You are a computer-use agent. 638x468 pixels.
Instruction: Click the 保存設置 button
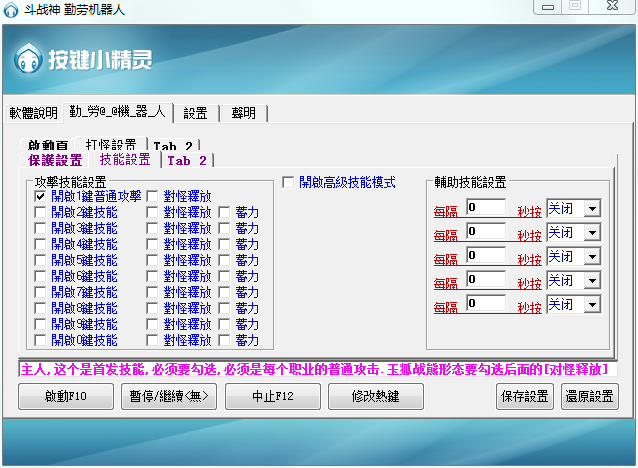pos(523,396)
